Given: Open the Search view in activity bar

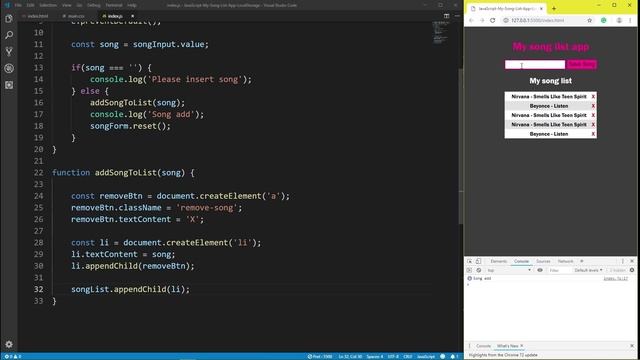Looking at the screenshot, I should point(9,35).
